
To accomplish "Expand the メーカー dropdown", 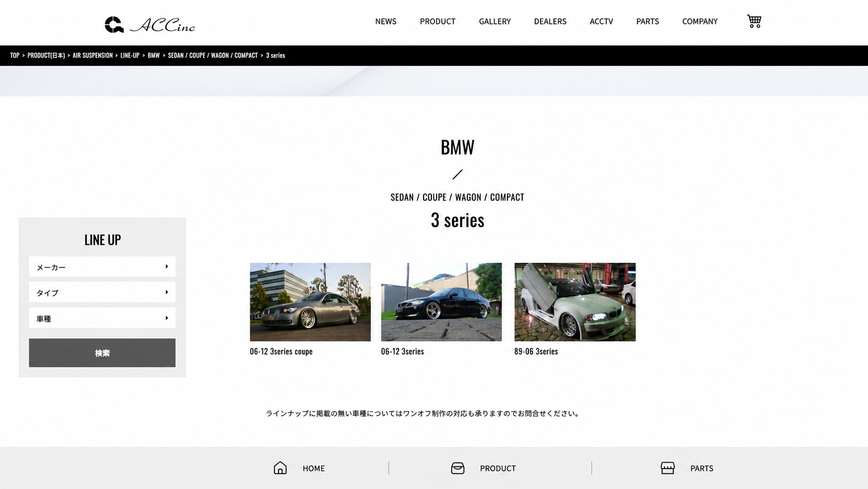I will pyautogui.click(x=102, y=267).
